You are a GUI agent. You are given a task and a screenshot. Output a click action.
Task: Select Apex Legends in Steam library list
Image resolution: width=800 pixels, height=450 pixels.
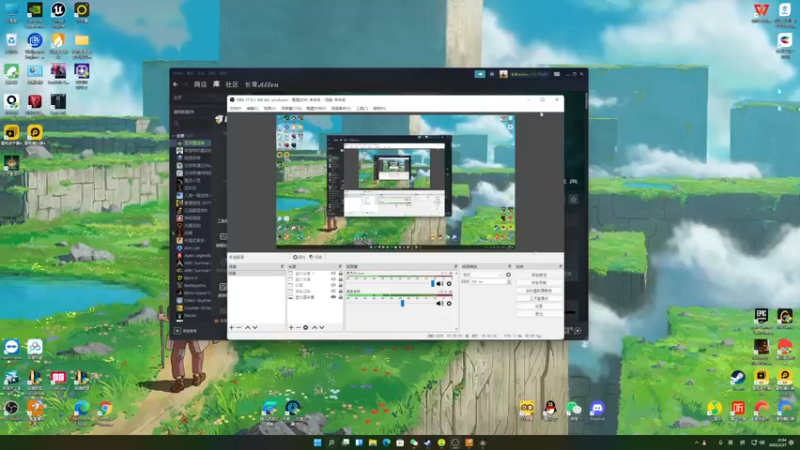pos(193,256)
